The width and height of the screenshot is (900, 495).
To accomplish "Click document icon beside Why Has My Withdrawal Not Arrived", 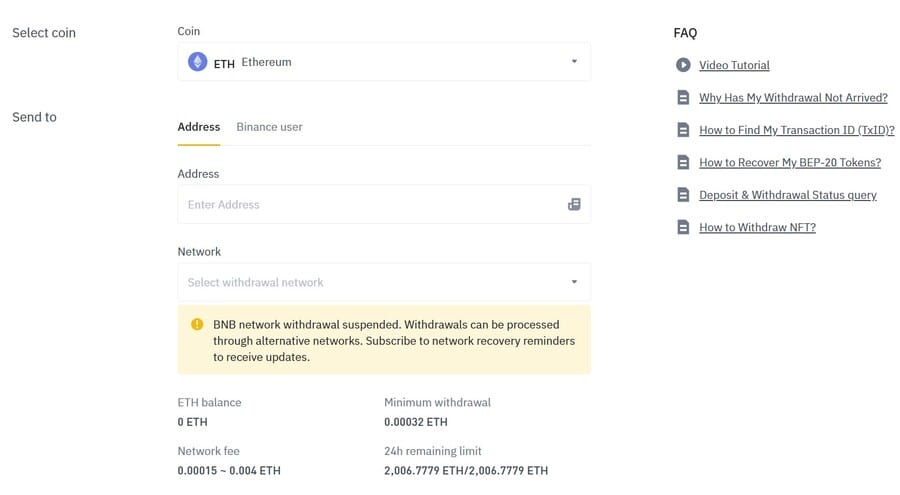I will pos(683,98).
